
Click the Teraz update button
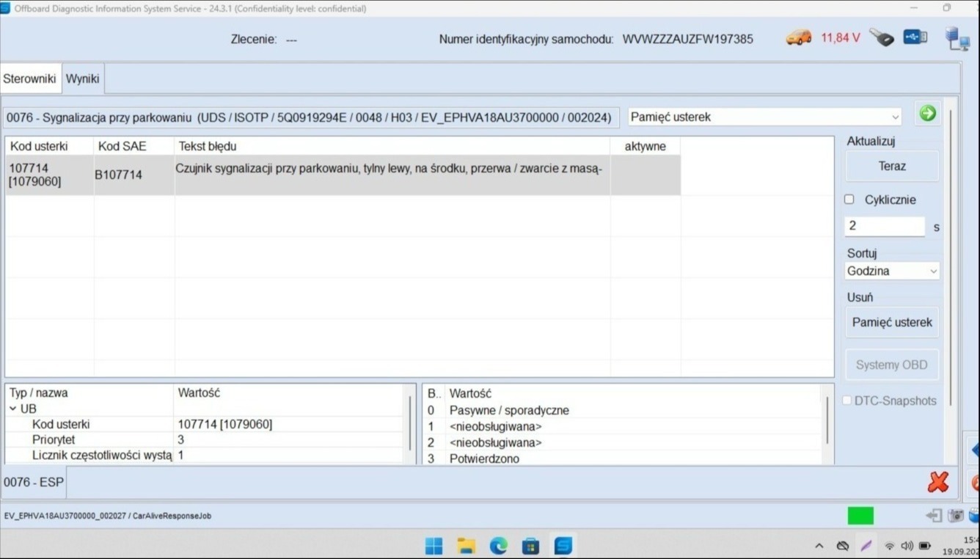point(892,166)
